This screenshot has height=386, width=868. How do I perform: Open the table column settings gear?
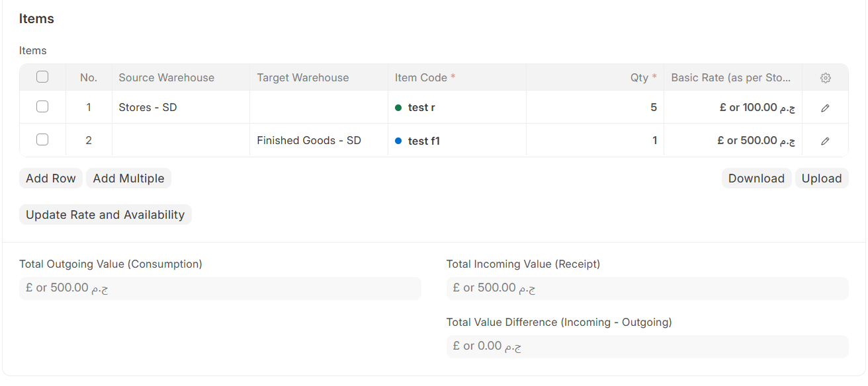pyautogui.click(x=825, y=78)
